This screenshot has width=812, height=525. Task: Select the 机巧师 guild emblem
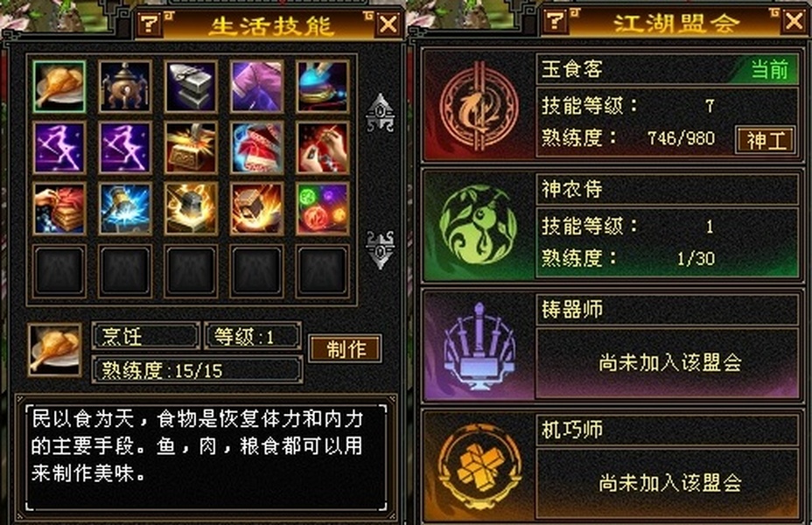pyautogui.click(x=479, y=467)
